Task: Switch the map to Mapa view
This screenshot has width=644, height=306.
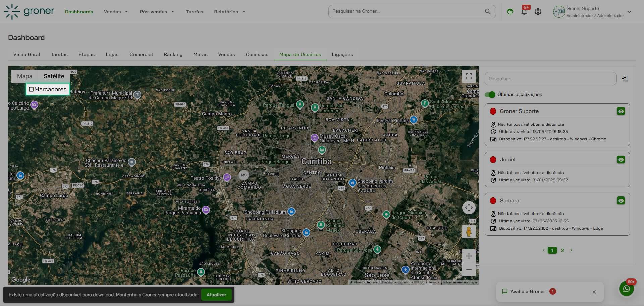Action: click(25, 76)
